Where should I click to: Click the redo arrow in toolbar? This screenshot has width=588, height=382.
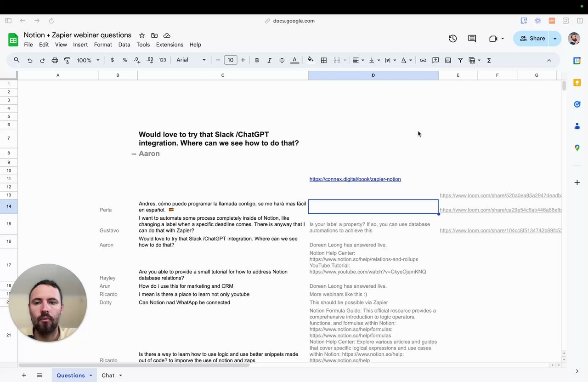click(x=42, y=60)
